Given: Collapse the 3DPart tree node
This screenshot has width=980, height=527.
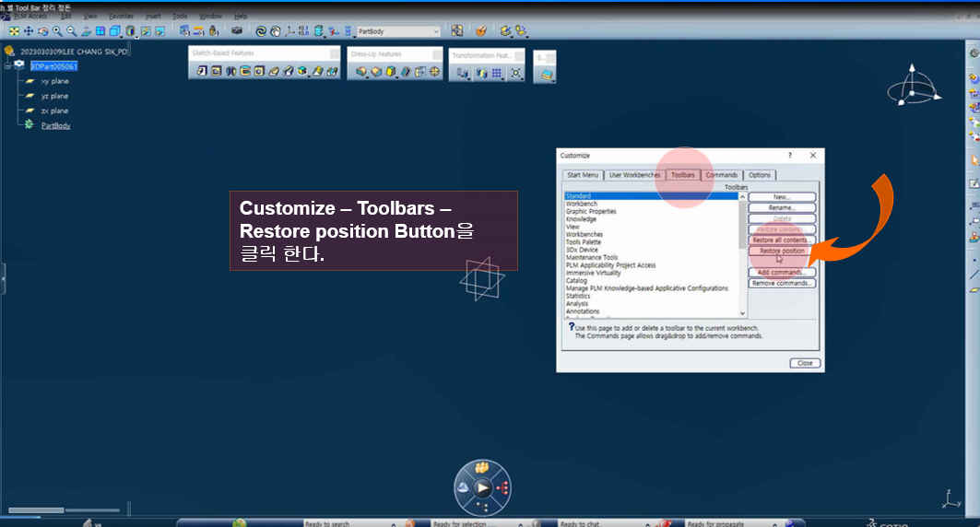Looking at the screenshot, I should coord(7,66).
